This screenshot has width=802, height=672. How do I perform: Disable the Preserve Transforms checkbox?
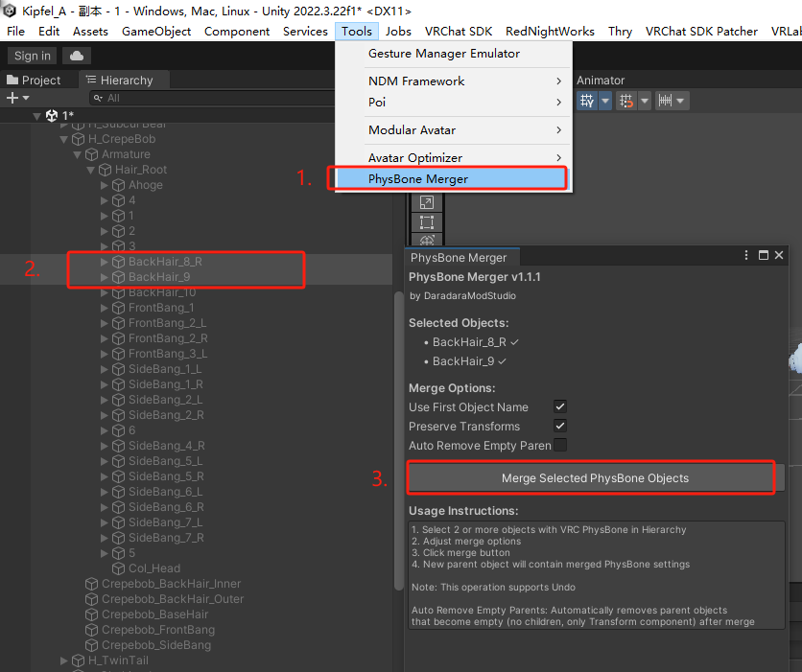click(560, 426)
